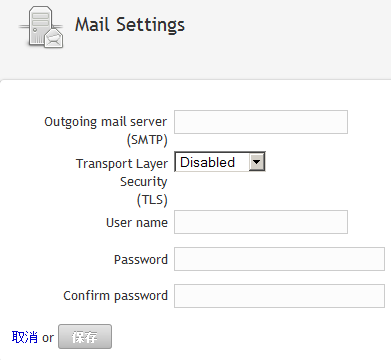The image size is (391, 360).
Task: Click the 保存 save button
Action: coord(85,337)
